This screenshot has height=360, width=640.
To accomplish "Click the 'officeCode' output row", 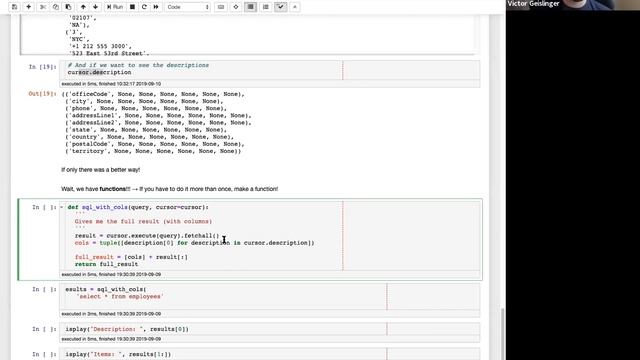I will (x=153, y=94).
